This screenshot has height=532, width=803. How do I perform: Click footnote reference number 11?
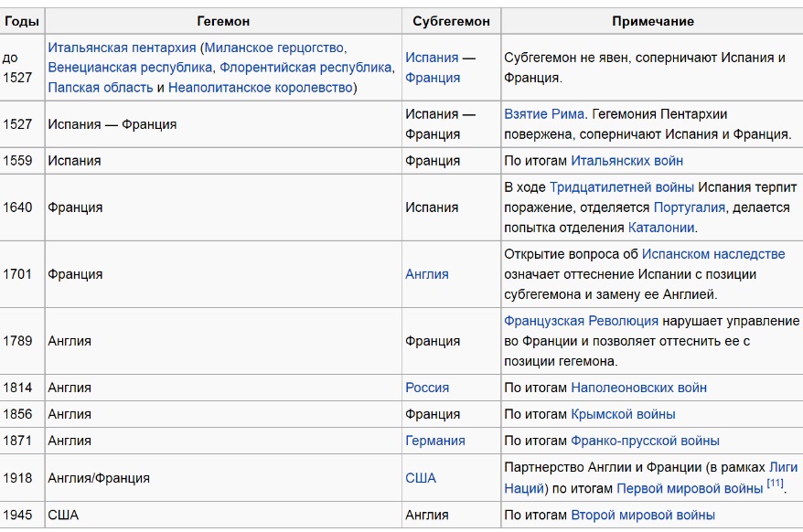(775, 483)
